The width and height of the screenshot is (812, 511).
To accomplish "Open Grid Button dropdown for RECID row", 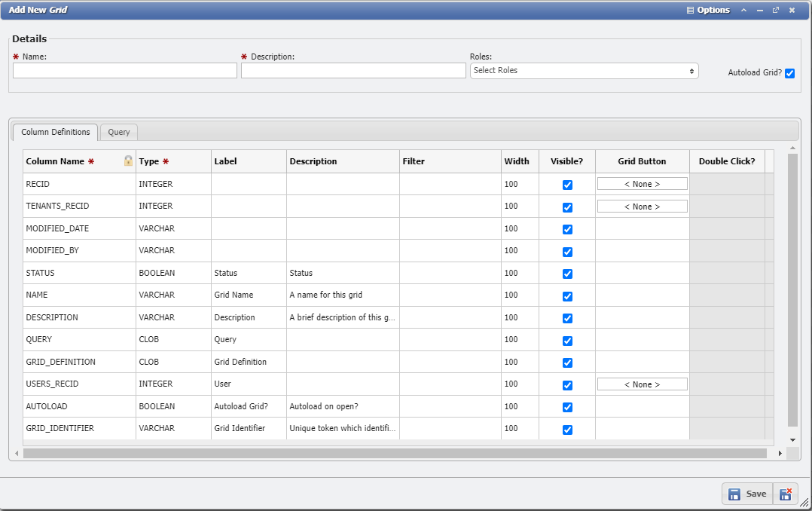I will point(642,184).
